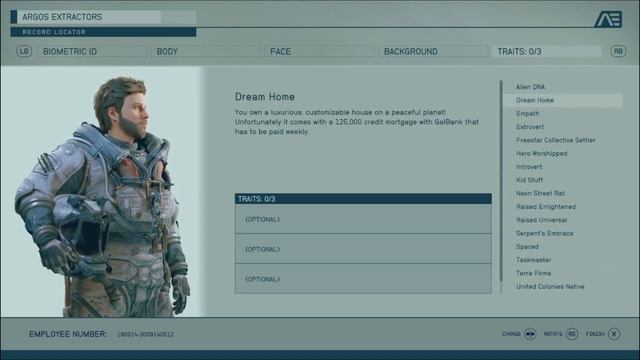This screenshot has height=360, width=640.
Task: Click the RB bumper icon
Action: [x=618, y=51]
